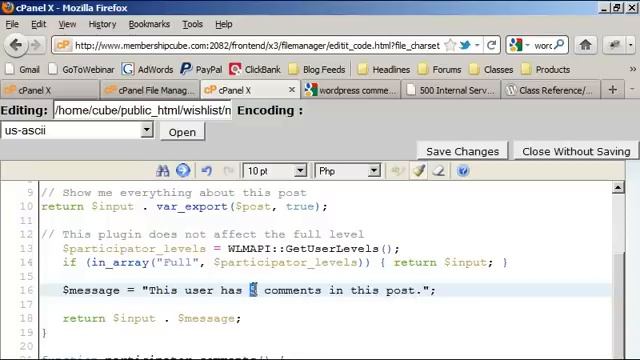Click the line 10 var_export code

184,207
